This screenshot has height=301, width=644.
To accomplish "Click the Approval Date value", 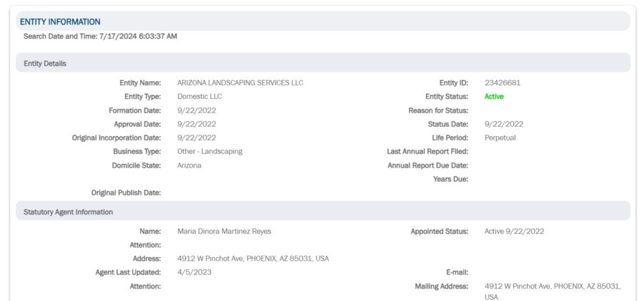I will tap(197, 124).
